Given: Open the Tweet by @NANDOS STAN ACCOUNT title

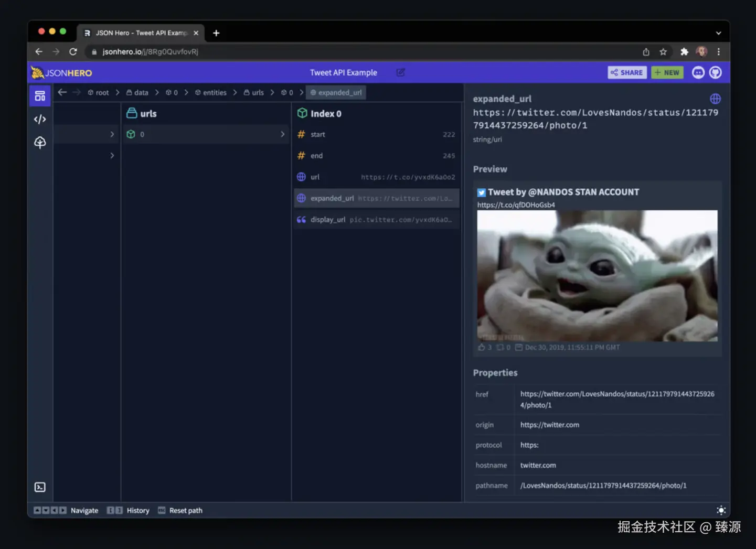Looking at the screenshot, I should (x=563, y=192).
